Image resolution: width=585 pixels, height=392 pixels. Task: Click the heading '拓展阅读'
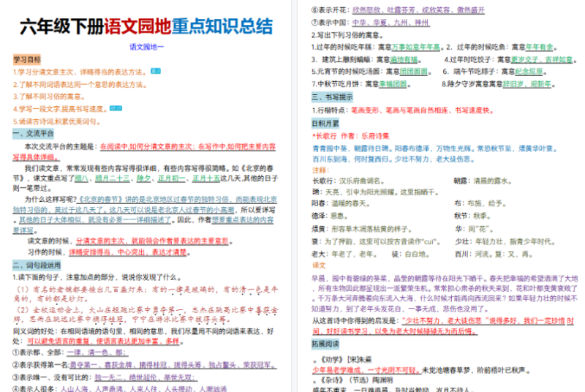point(325,344)
